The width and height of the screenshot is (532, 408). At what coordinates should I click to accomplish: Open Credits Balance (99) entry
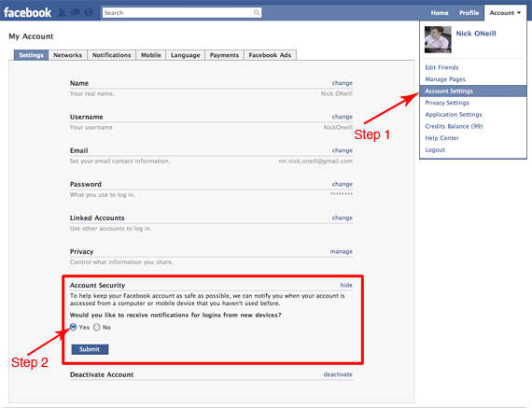coord(454,126)
